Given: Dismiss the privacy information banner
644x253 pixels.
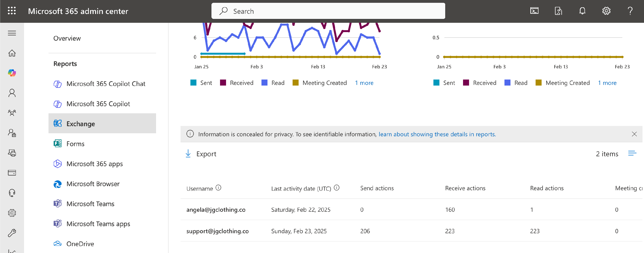Looking at the screenshot, I should [634, 134].
